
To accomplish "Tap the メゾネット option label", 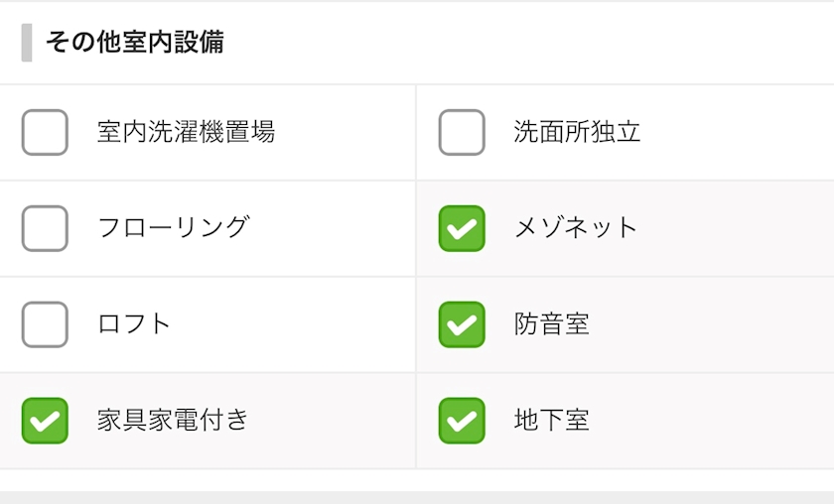I will tap(576, 228).
